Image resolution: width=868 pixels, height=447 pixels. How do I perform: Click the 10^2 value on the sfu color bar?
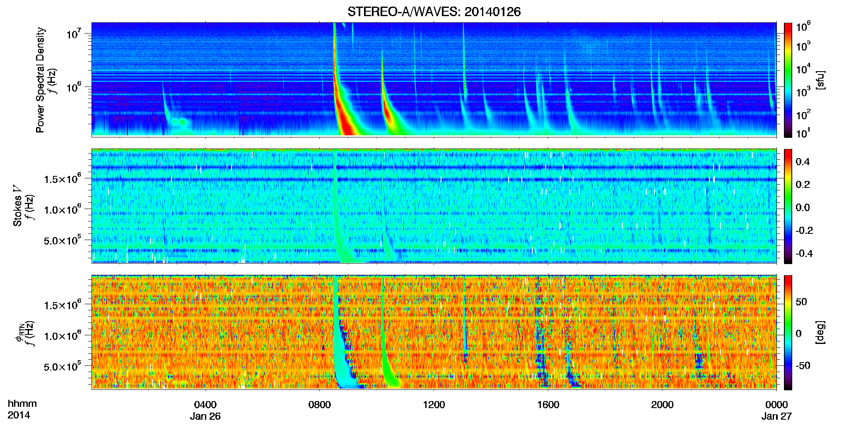pos(803,115)
